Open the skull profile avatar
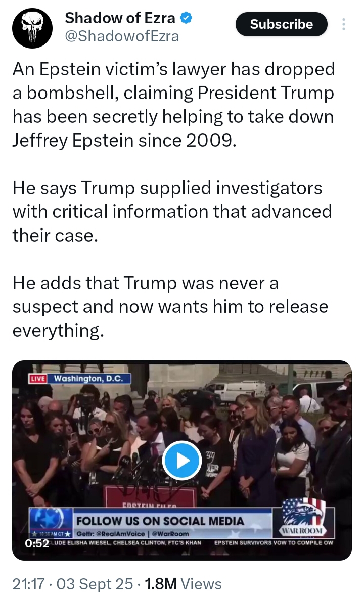Screen dimensions: 364x595 click(32, 28)
